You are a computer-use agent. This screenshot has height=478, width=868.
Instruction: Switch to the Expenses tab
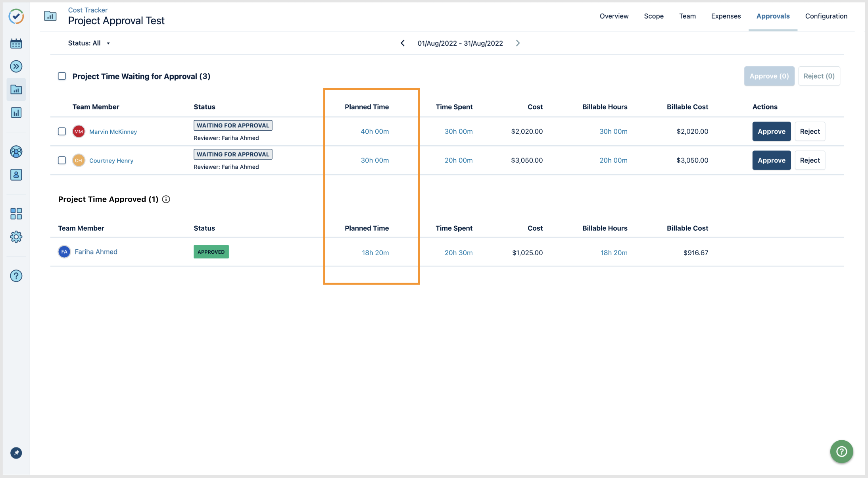726,16
